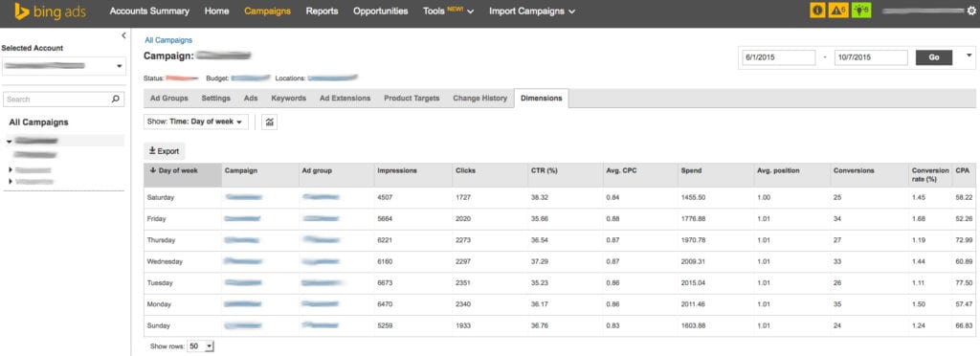Switch to the Change History tab
Viewport: 980px width, 356px height.
click(x=479, y=99)
